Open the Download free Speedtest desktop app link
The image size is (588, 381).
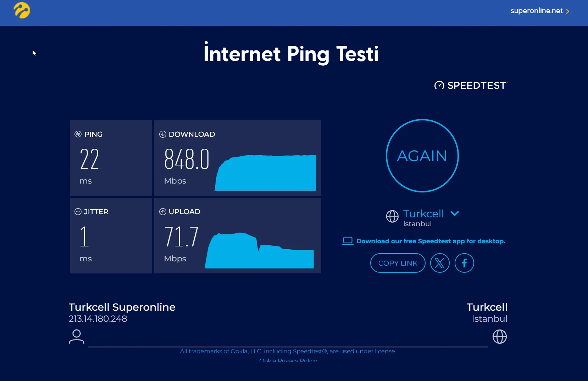pos(431,241)
